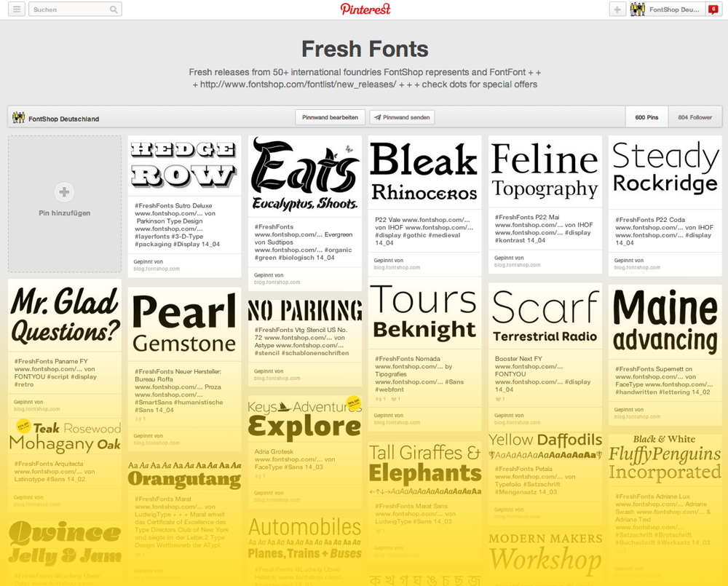The width and height of the screenshot is (728, 586).
Task: Open the 804 Follower tab
Action: 695,117
